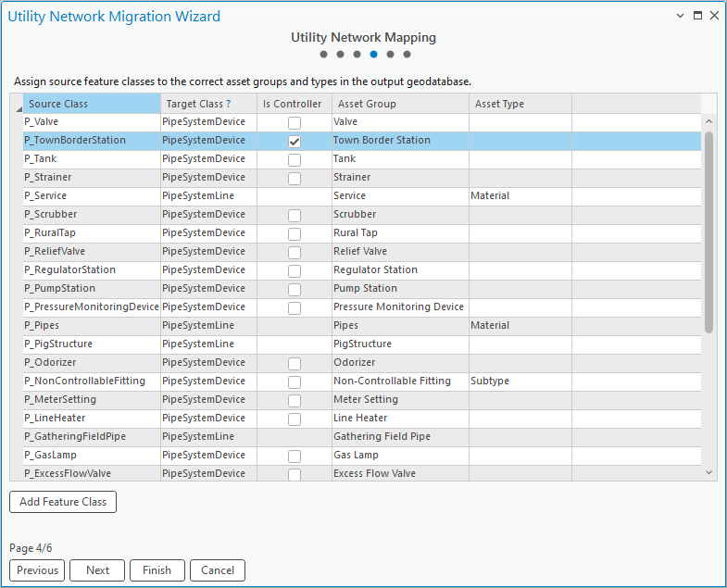Click the scroll down arrow of table
This screenshot has width=727, height=588.
click(708, 472)
